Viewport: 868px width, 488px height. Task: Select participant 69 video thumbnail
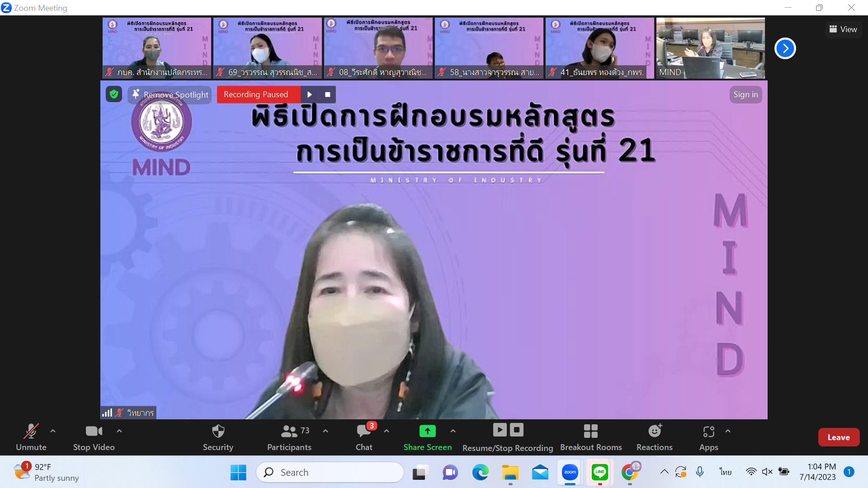(268, 48)
